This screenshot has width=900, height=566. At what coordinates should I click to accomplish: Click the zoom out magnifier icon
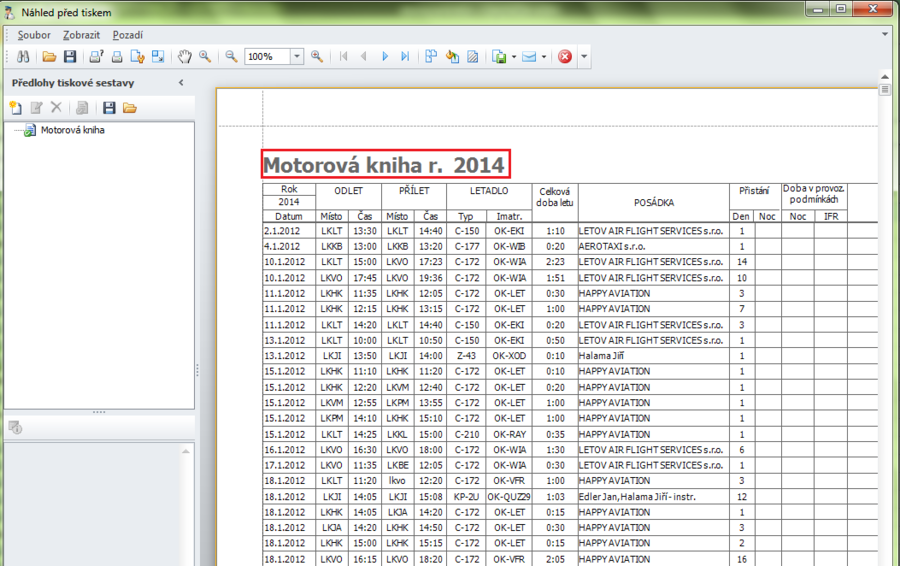231,57
